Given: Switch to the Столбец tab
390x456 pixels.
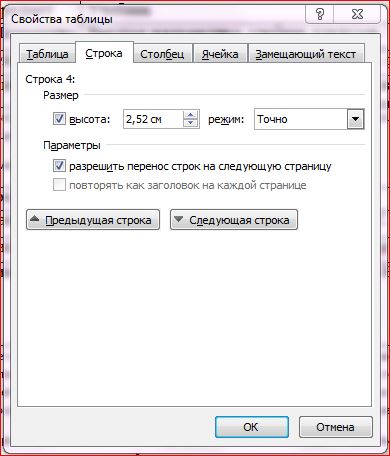Looking at the screenshot, I should (162, 53).
